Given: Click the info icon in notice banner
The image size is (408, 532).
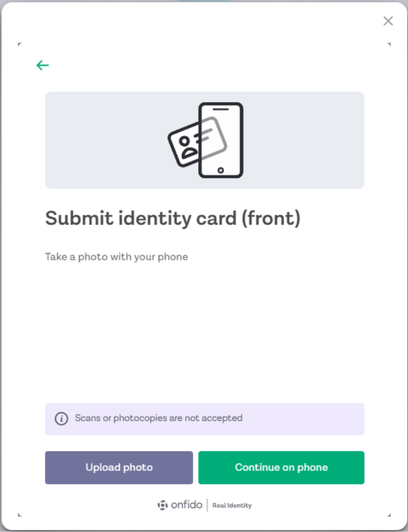Looking at the screenshot, I should (61, 419).
